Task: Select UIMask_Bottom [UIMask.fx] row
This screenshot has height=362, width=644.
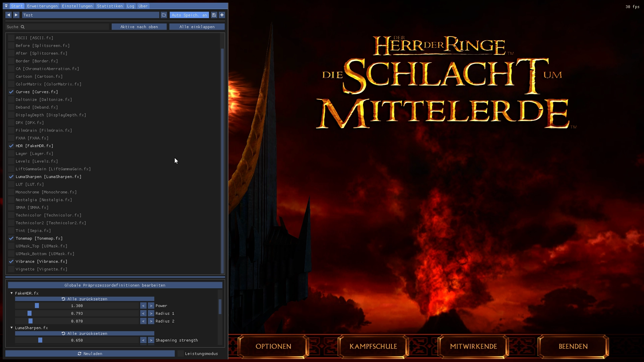Action: 45,254
